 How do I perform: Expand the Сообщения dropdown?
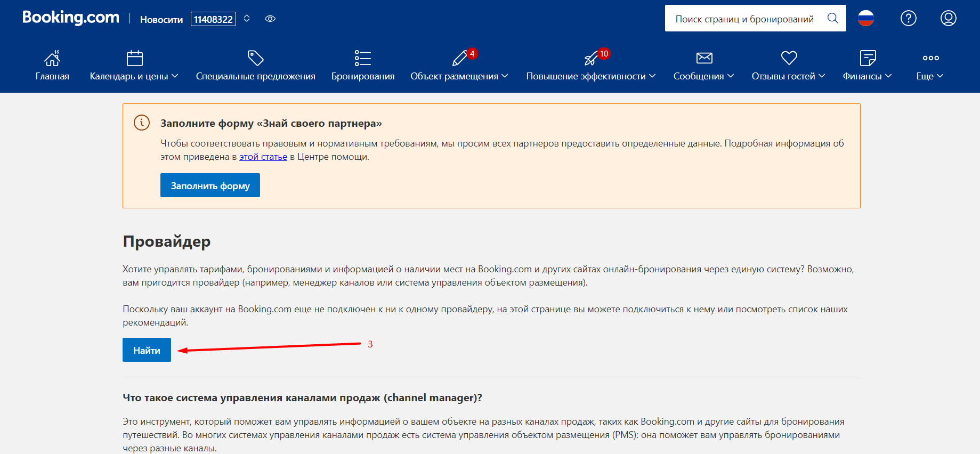click(x=703, y=76)
